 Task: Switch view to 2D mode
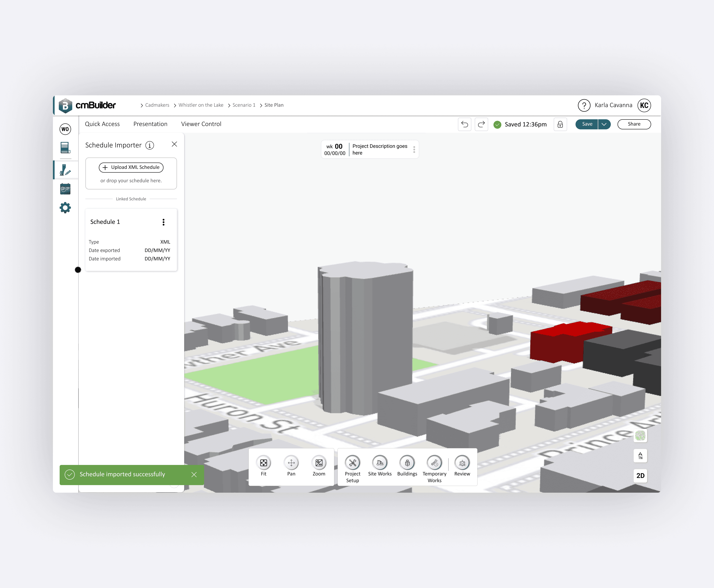click(x=640, y=476)
